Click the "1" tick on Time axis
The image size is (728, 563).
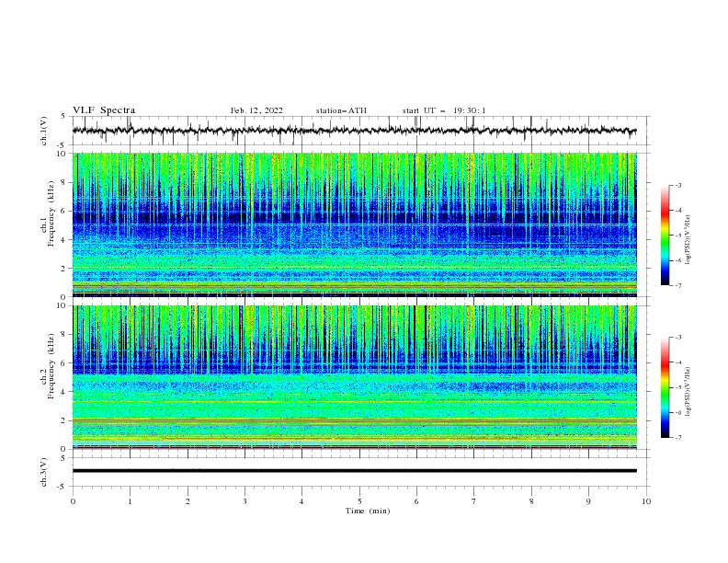pos(130,501)
